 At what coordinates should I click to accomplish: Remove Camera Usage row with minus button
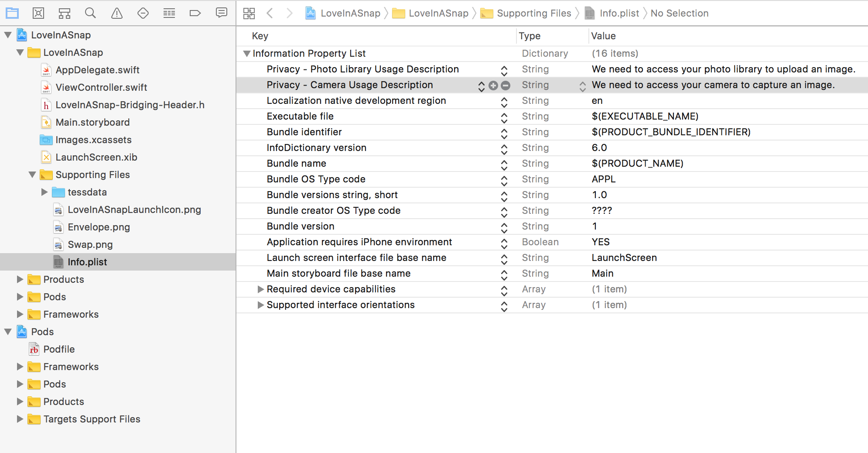click(506, 86)
